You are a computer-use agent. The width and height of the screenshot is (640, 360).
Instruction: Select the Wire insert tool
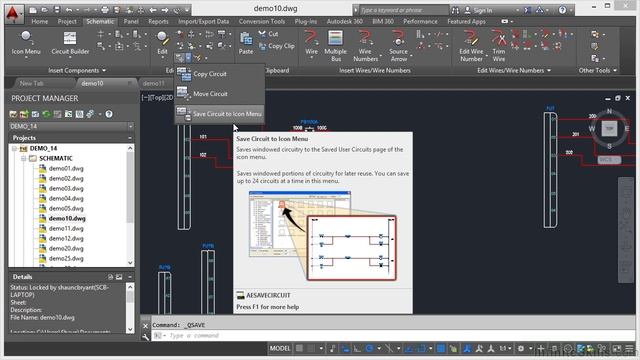[311, 43]
